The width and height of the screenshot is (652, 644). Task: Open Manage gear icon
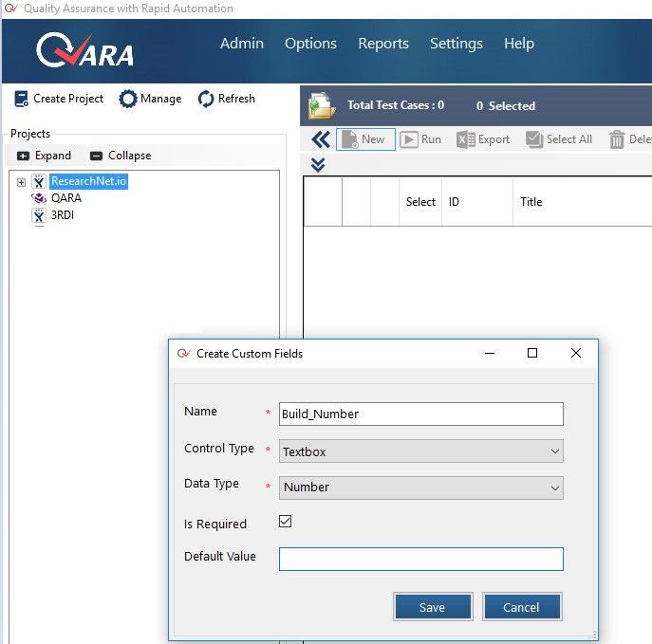coord(128,99)
